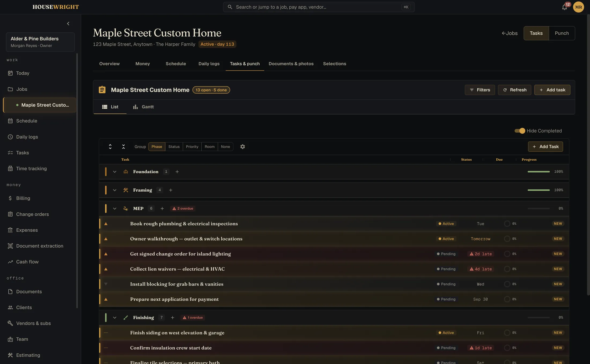
Task: Open Billing in the sidebar
Action: [x=40, y=198]
